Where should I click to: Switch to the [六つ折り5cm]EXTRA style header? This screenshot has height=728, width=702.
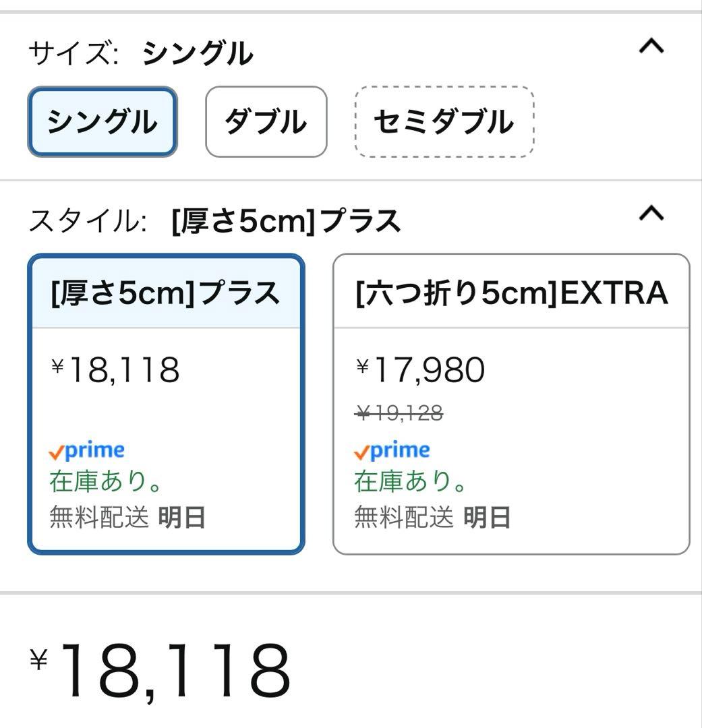tap(511, 293)
